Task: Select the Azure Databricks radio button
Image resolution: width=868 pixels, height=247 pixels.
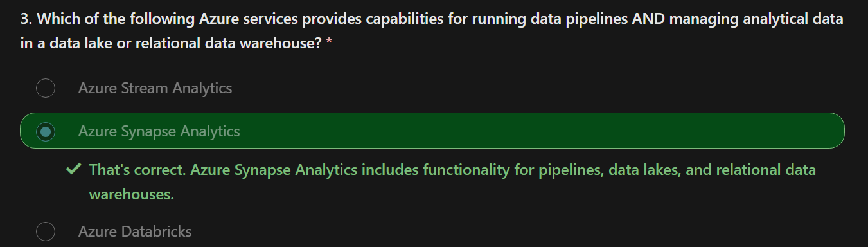Action: [46, 232]
